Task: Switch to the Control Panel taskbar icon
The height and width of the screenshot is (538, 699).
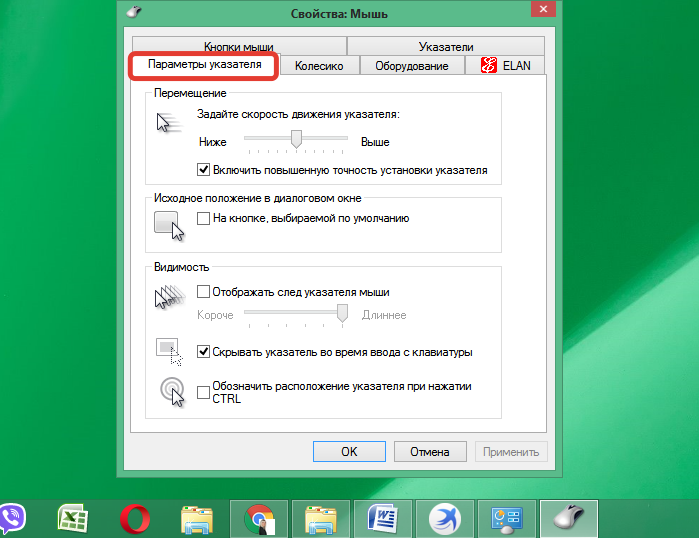Action: pos(506,519)
